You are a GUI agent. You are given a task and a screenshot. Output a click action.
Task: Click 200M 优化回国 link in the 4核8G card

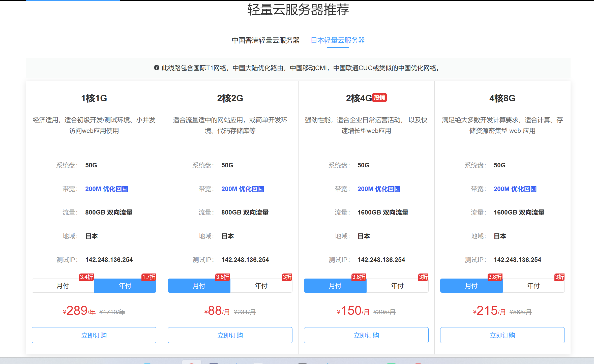515,189
